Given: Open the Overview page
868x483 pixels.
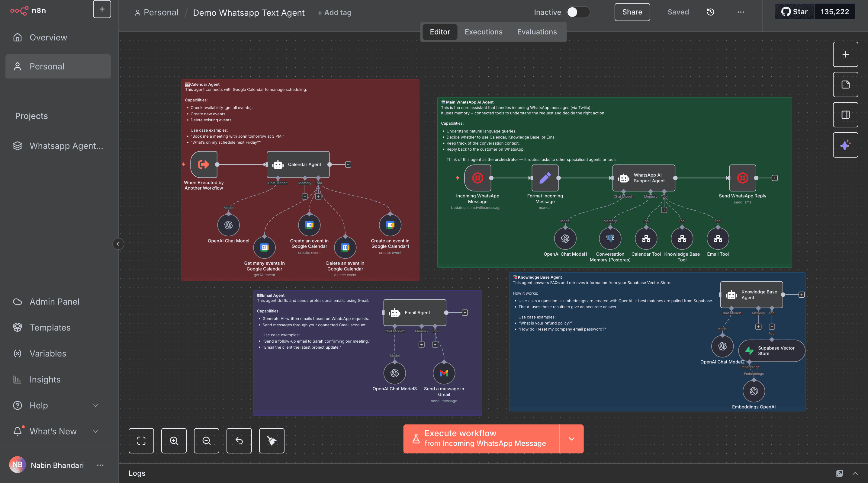Looking at the screenshot, I should (x=58, y=37).
